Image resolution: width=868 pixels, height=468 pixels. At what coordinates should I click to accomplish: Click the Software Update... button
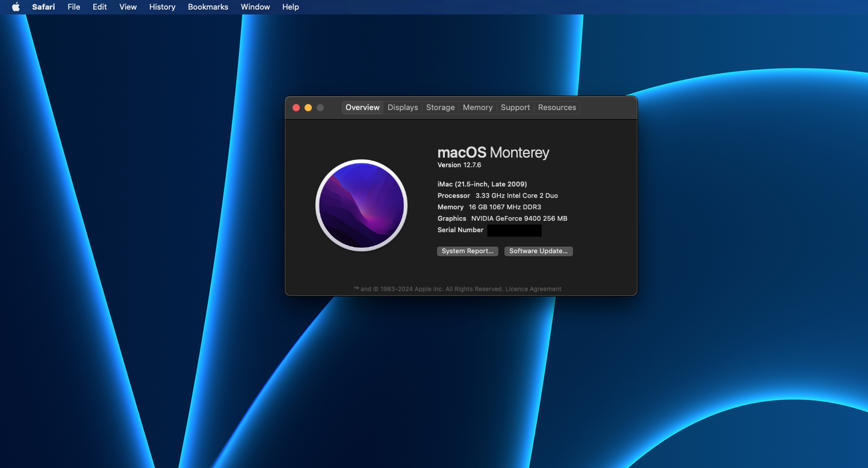tap(539, 251)
